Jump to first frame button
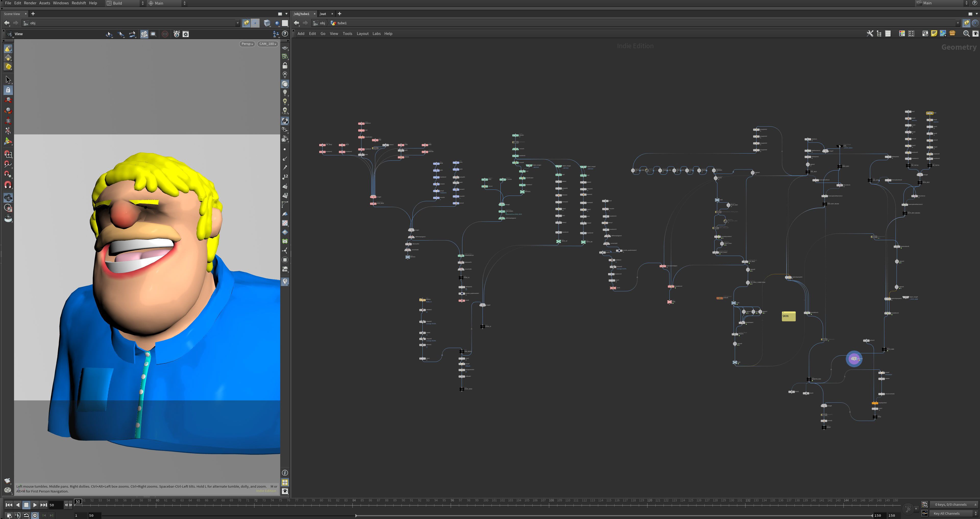 tap(9, 505)
